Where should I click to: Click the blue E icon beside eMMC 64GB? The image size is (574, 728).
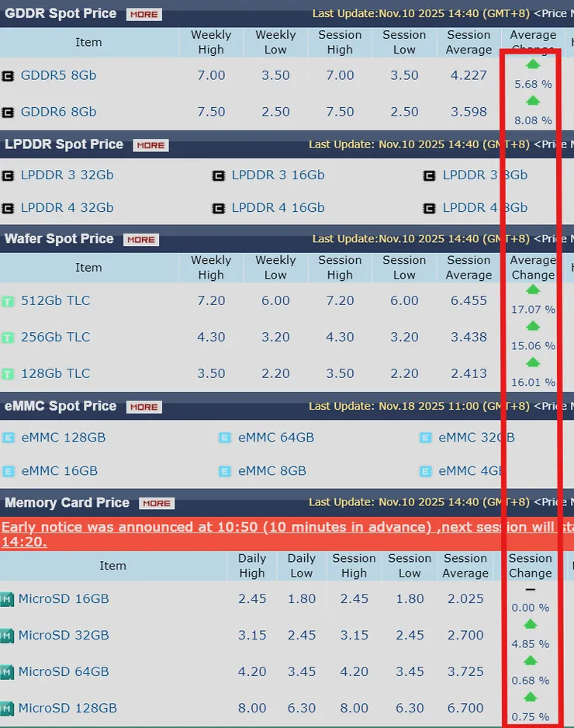click(x=225, y=438)
